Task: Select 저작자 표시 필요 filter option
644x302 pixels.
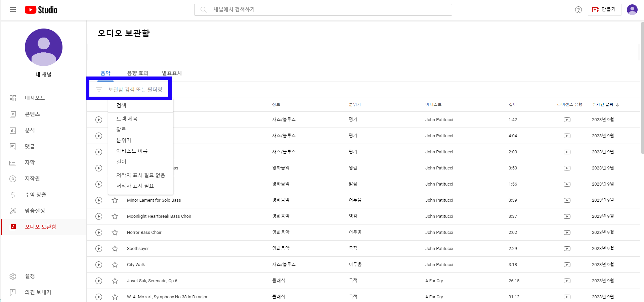Action: [x=141, y=186]
